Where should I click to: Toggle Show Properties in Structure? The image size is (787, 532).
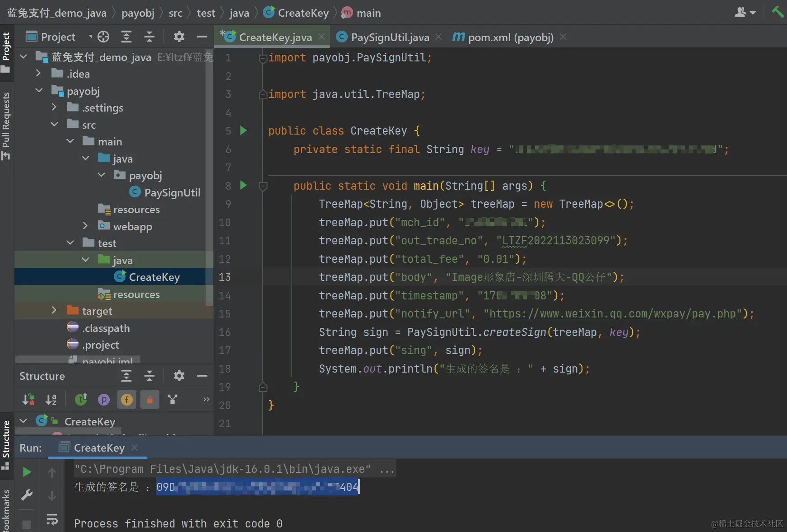pyautogui.click(x=104, y=399)
